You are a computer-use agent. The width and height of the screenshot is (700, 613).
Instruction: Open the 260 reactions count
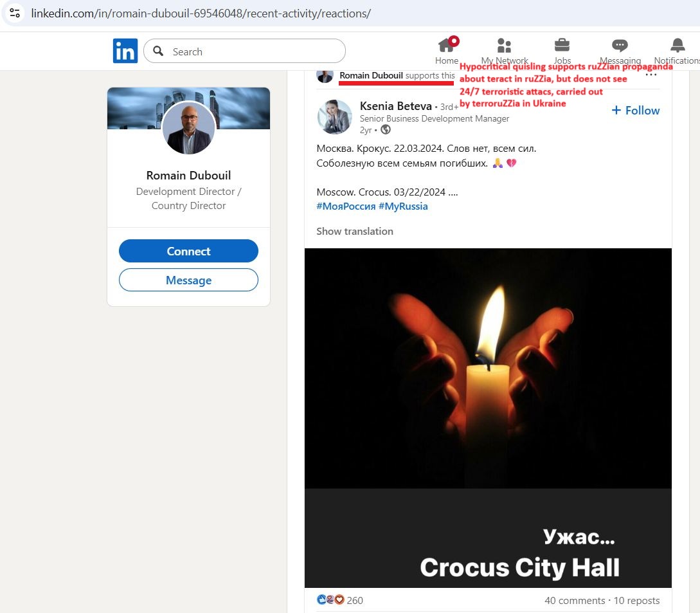355,601
